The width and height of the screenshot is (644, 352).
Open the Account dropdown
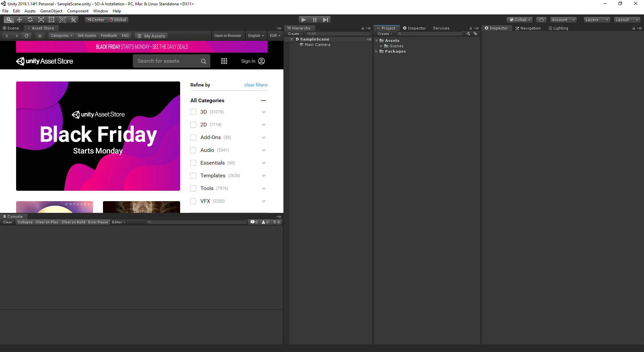563,20
